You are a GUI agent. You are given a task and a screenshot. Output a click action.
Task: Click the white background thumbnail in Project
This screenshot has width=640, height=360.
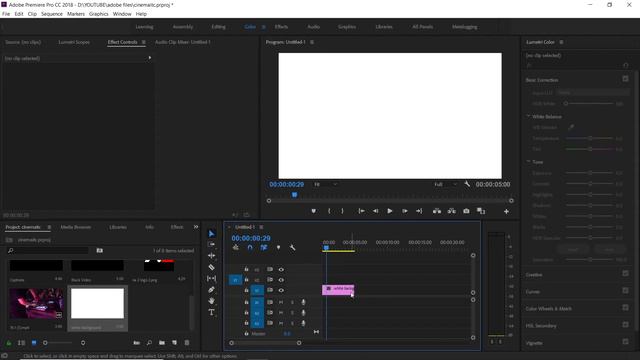pyautogui.click(x=97, y=304)
